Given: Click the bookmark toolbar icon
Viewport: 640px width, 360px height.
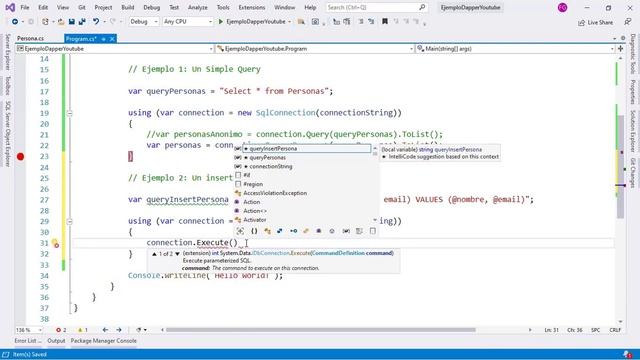Looking at the screenshot, I should coord(384,22).
